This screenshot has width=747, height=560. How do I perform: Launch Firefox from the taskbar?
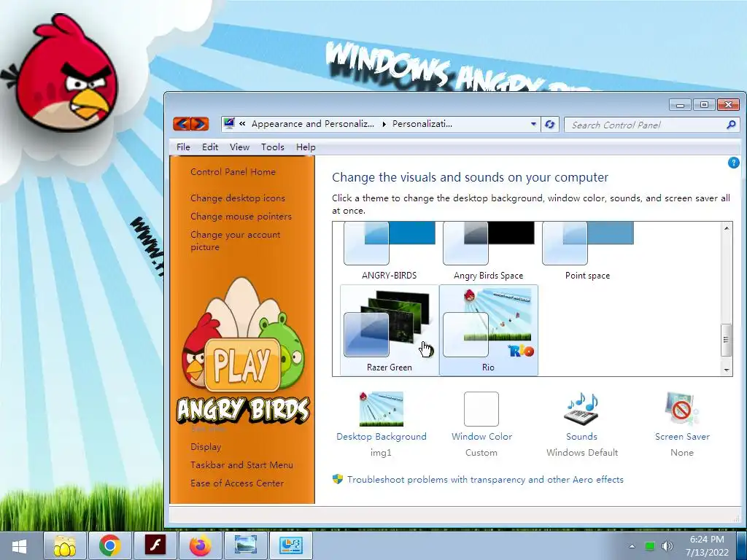point(201,545)
